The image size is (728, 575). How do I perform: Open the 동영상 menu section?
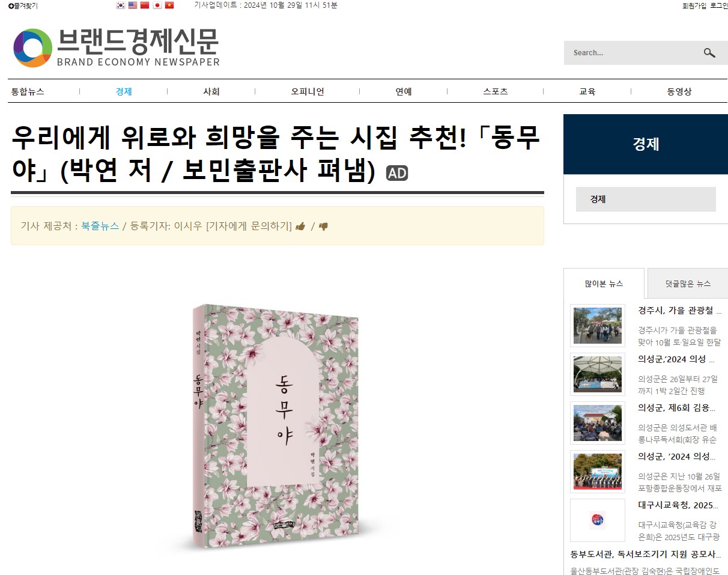point(679,91)
